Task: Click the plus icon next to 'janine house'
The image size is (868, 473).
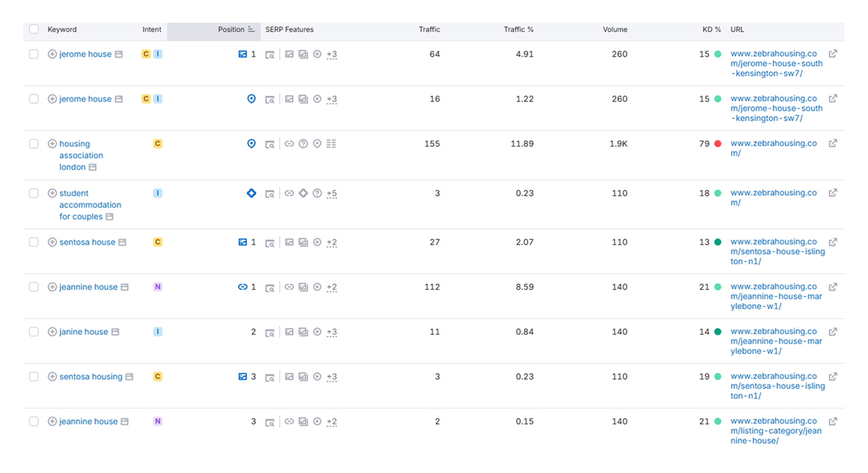Action: coord(52,332)
